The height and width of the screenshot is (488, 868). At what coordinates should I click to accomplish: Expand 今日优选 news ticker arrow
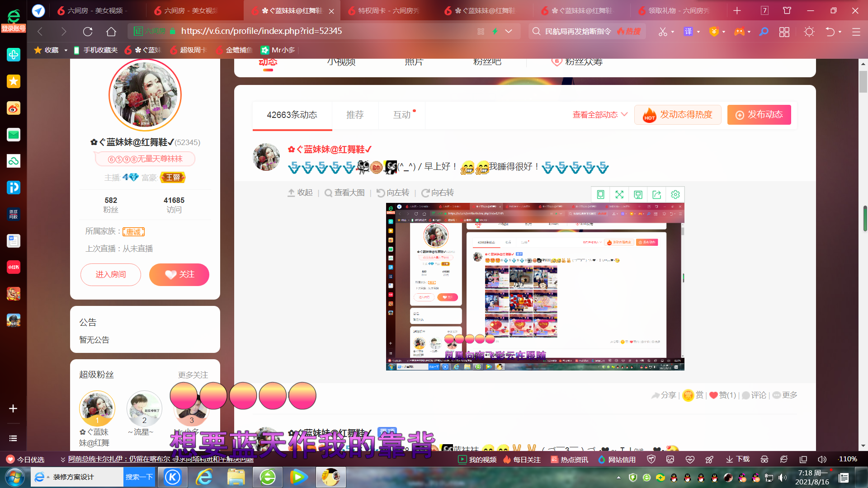63,460
